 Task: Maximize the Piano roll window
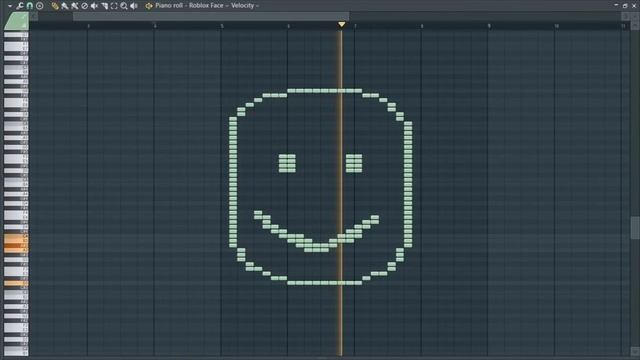pos(625,5)
